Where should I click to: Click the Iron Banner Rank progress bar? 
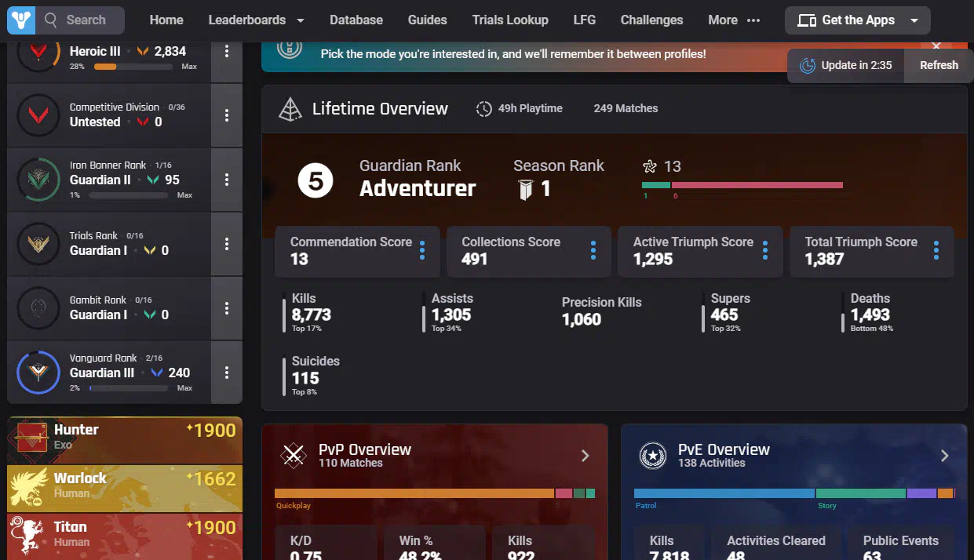tap(129, 195)
